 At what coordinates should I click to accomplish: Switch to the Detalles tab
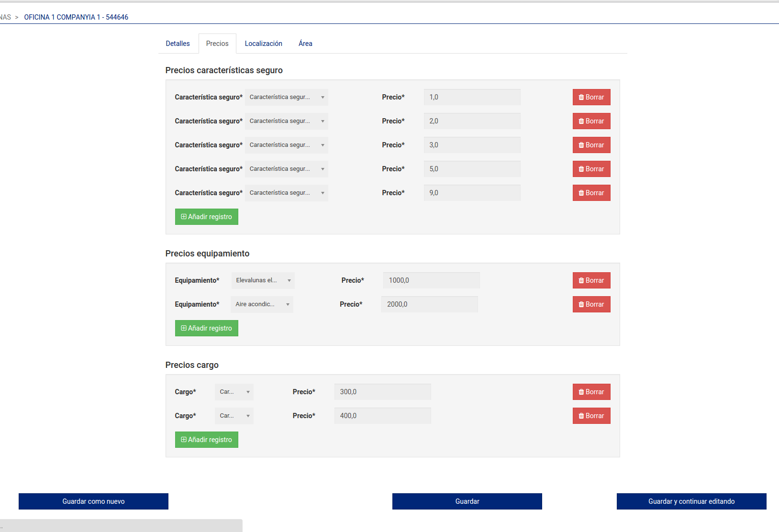pyautogui.click(x=178, y=44)
